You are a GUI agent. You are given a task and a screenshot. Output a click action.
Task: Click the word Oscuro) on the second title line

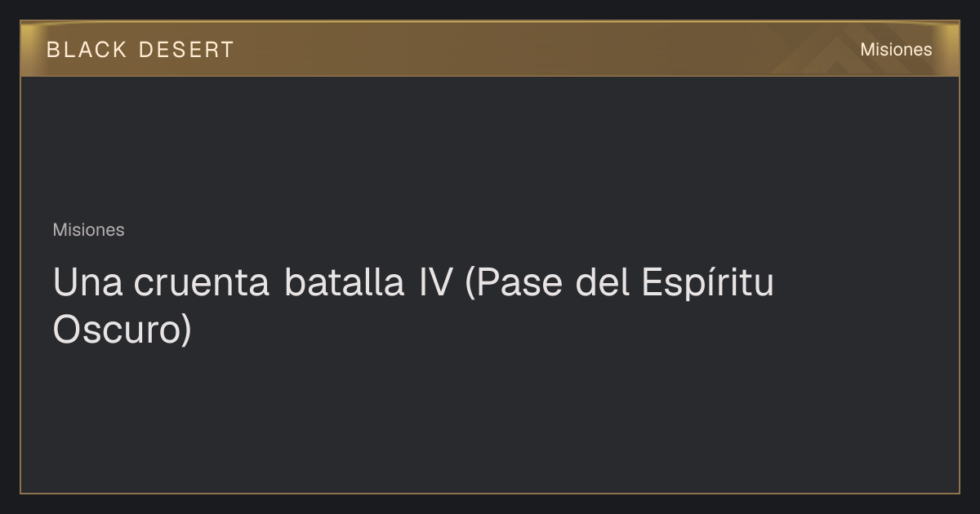(x=122, y=330)
